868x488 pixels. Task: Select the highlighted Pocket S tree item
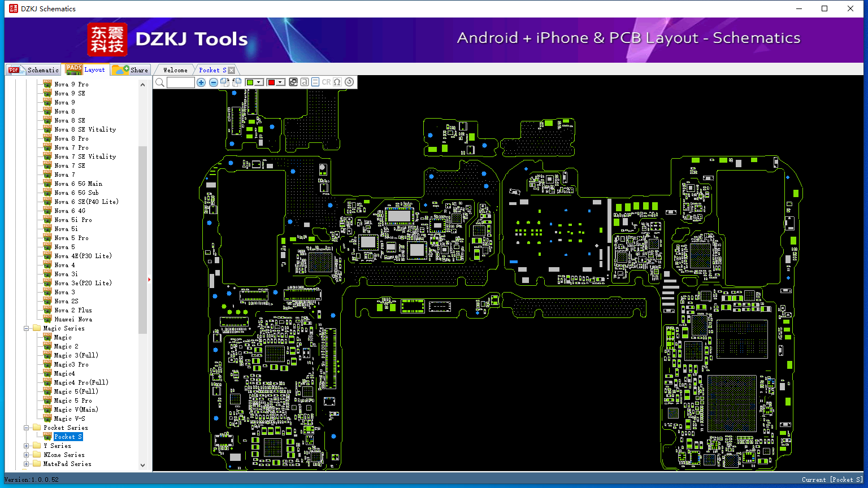click(x=68, y=437)
